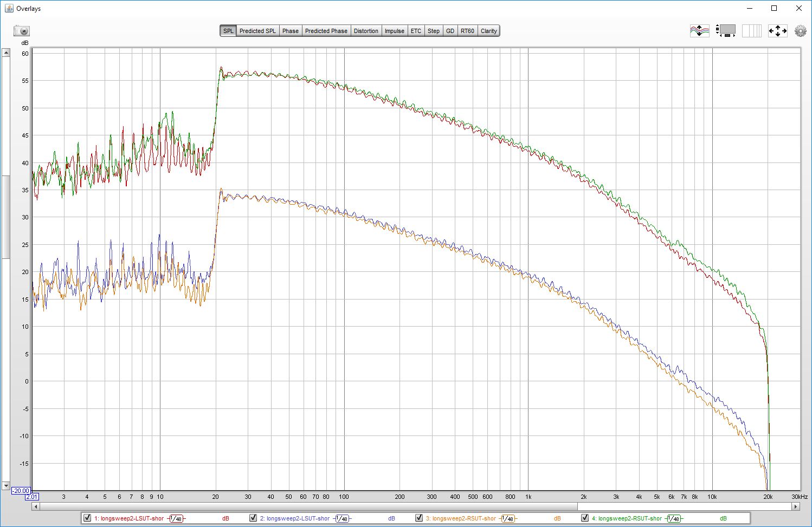Toggle graph scrollbars visibility icon
The width and height of the screenshot is (812, 527).
pos(726,31)
